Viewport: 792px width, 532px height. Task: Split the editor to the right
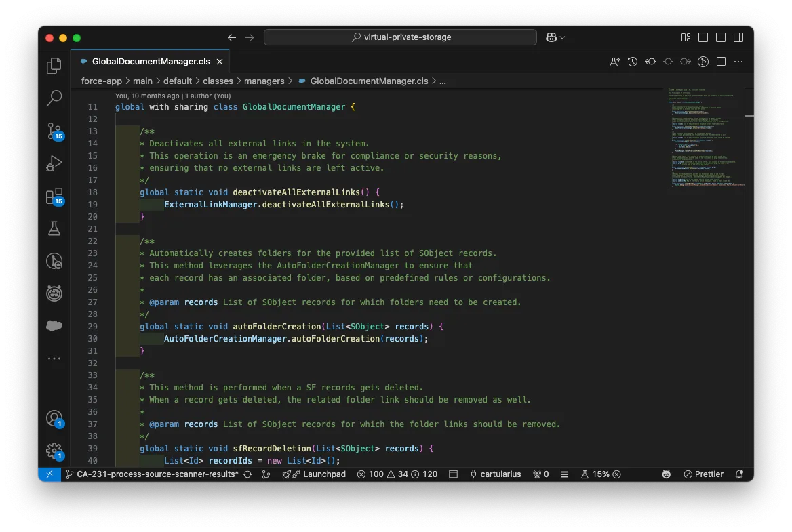tap(721, 62)
